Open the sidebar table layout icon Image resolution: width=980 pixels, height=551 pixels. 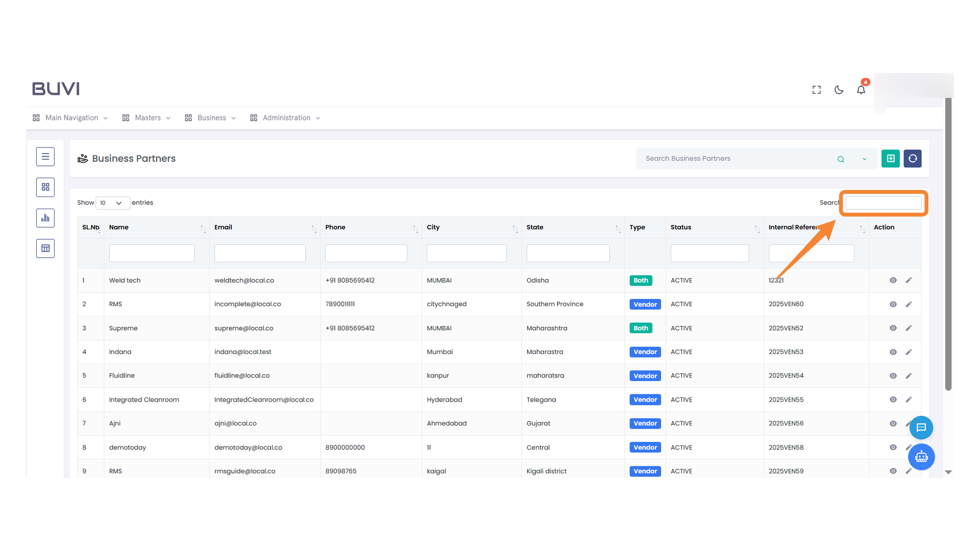tap(45, 248)
